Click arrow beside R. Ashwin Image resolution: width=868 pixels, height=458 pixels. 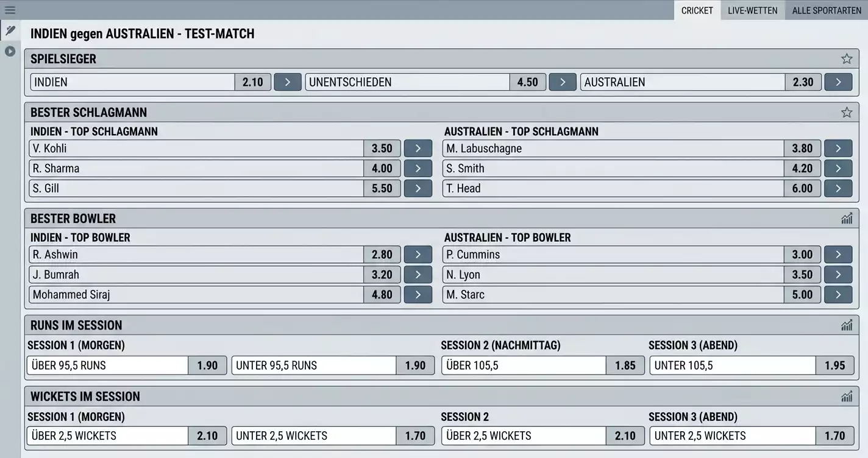418,255
